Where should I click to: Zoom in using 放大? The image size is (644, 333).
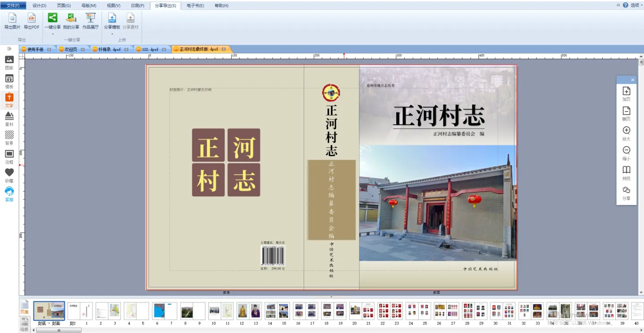(627, 133)
